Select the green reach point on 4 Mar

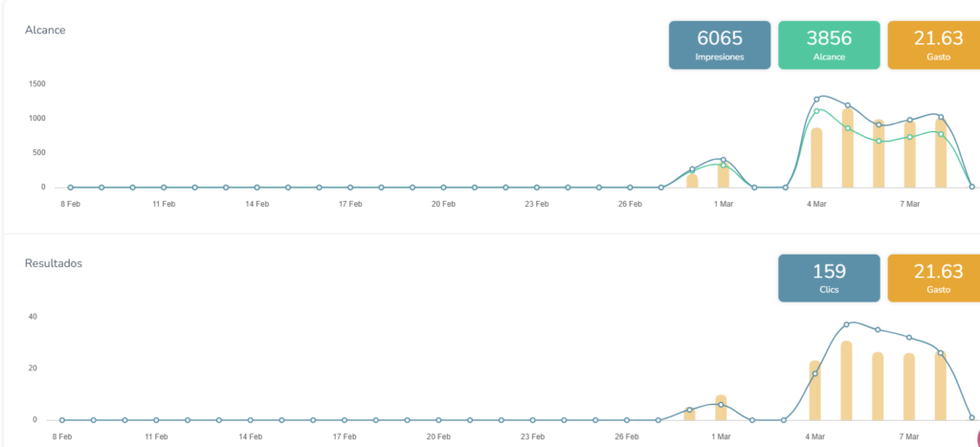pyautogui.click(x=817, y=111)
